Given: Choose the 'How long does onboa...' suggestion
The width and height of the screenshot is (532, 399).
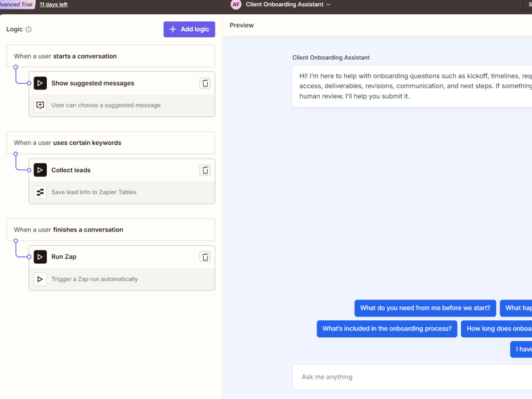Looking at the screenshot, I should [x=496, y=329].
